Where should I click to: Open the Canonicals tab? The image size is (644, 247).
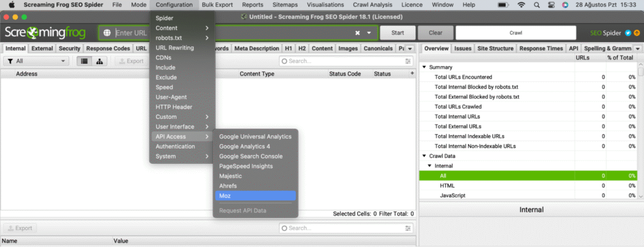[378, 49]
